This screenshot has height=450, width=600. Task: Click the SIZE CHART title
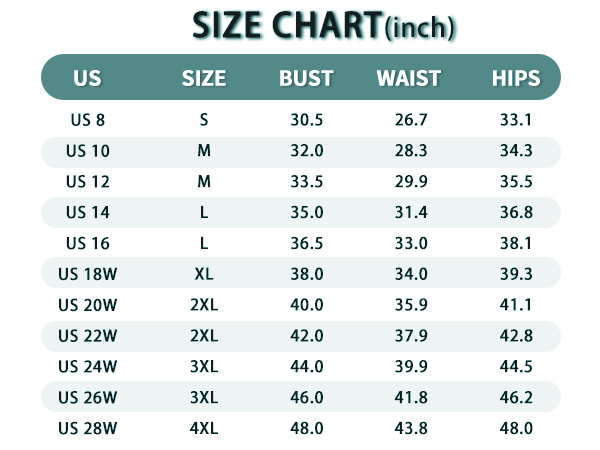(x=324, y=26)
